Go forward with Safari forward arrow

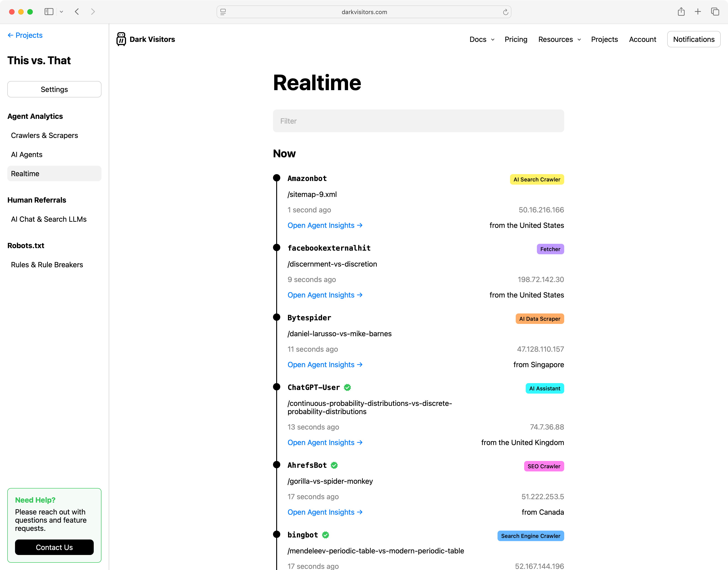click(x=93, y=12)
